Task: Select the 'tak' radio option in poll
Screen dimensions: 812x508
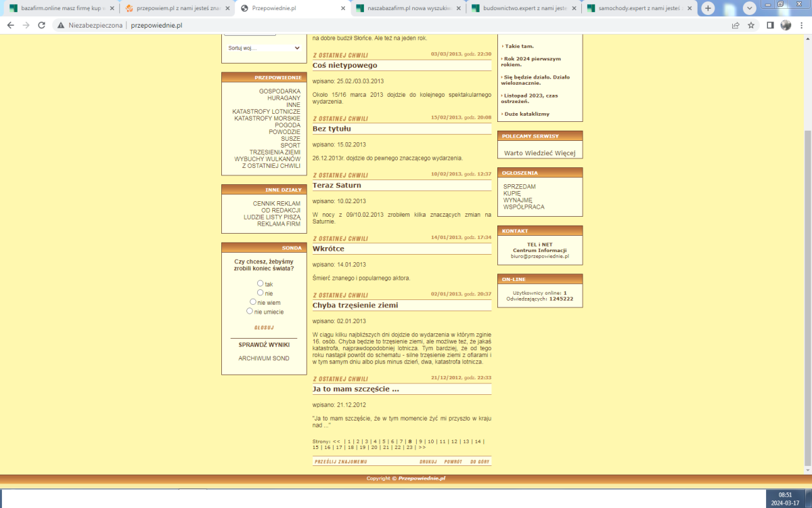Action: coord(261,283)
